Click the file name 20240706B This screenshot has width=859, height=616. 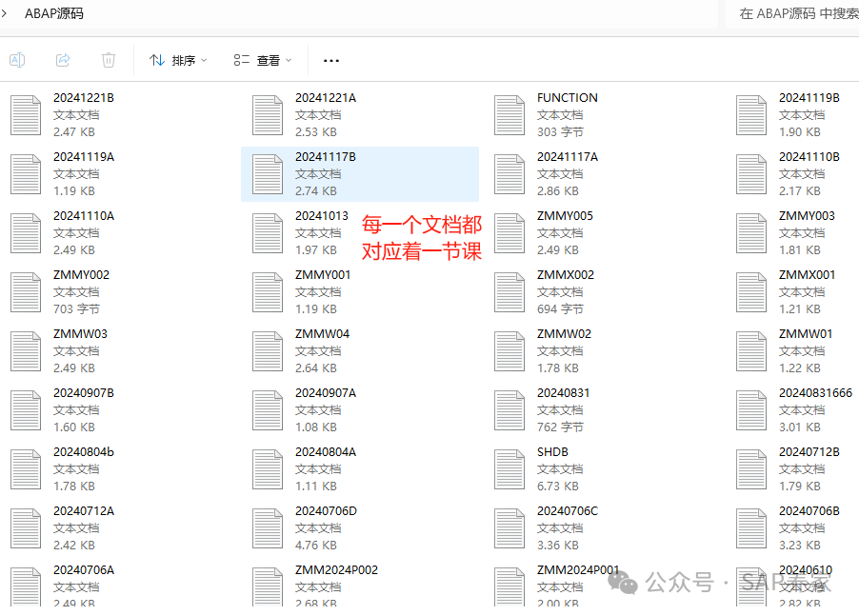(809, 511)
